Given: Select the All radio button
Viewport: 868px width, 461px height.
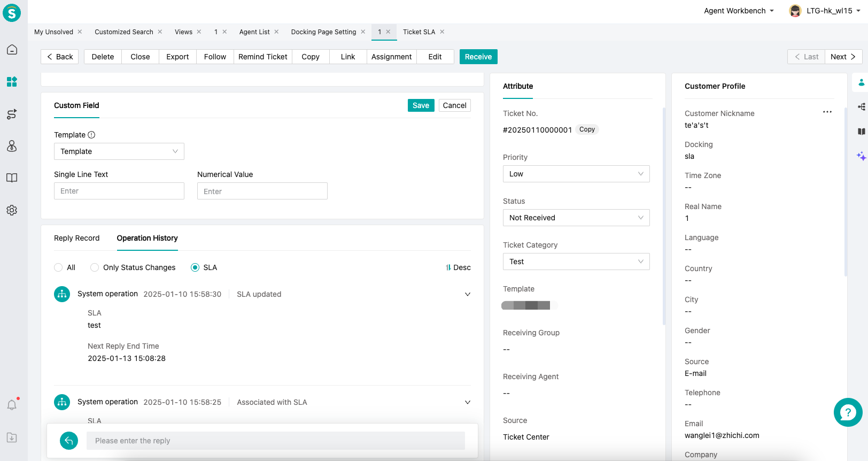Looking at the screenshot, I should click(x=58, y=267).
